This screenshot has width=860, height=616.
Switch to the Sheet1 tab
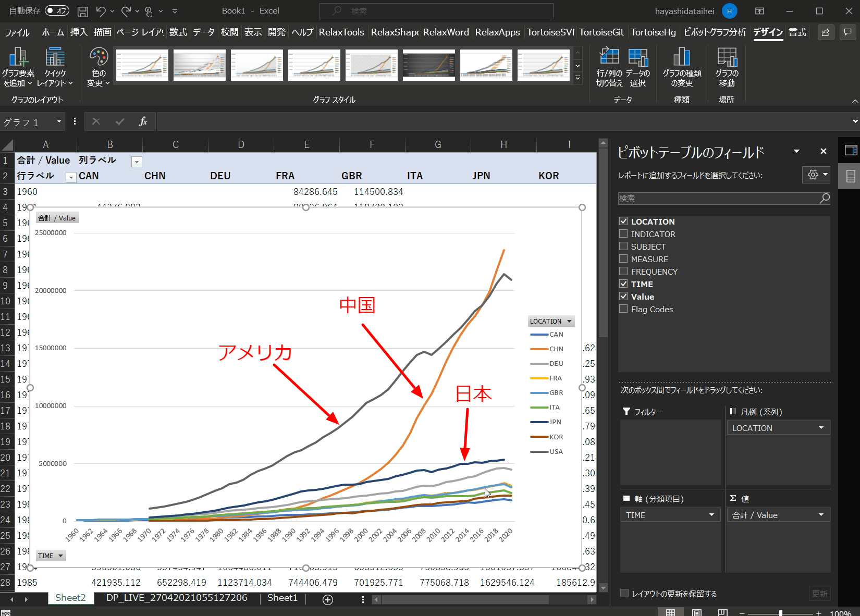pos(282,598)
